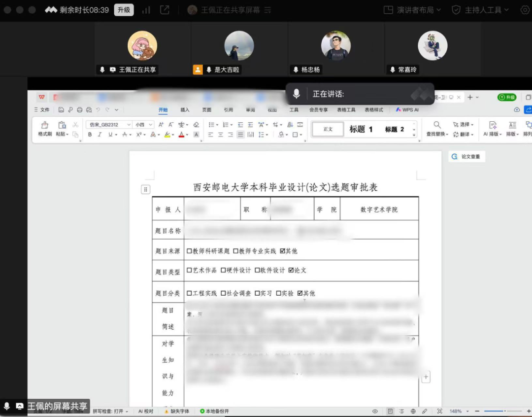The height and width of the screenshot is (417, 532).
Task: Click the Underline U icon
Action: (110, 135)
